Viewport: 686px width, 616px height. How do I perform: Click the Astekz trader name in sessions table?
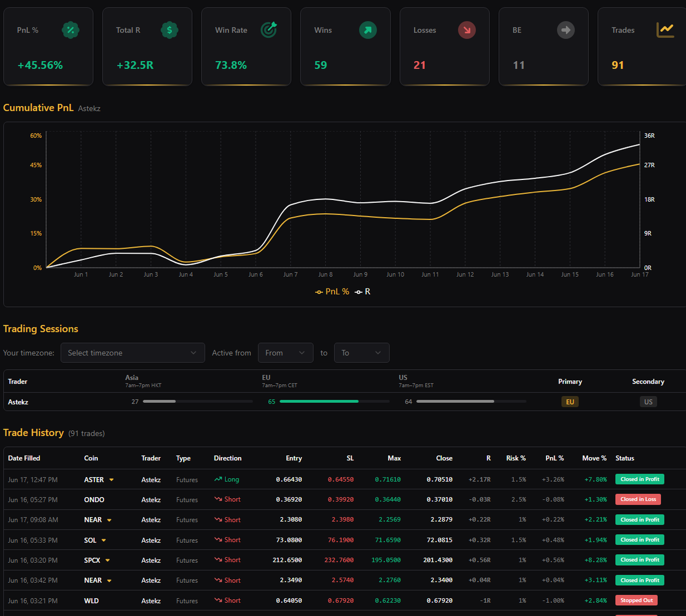pyautogui.click(x=18, y=402)
